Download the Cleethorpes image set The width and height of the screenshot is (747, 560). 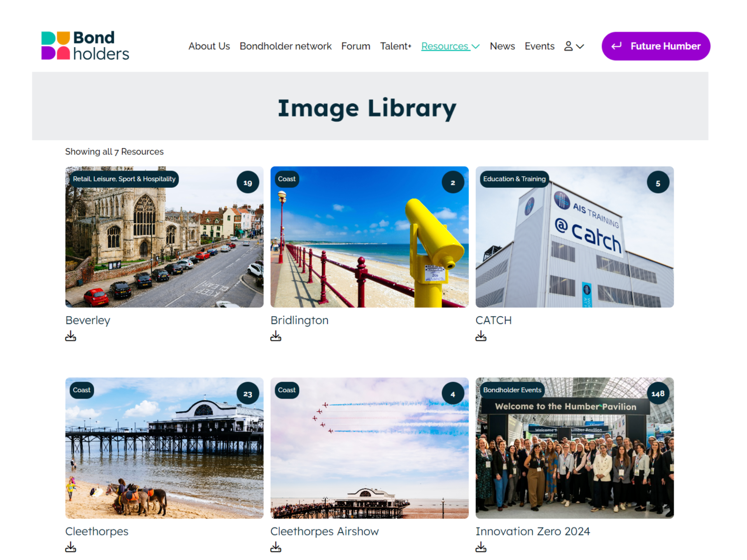pyautogui.click(x=70, y=547)
